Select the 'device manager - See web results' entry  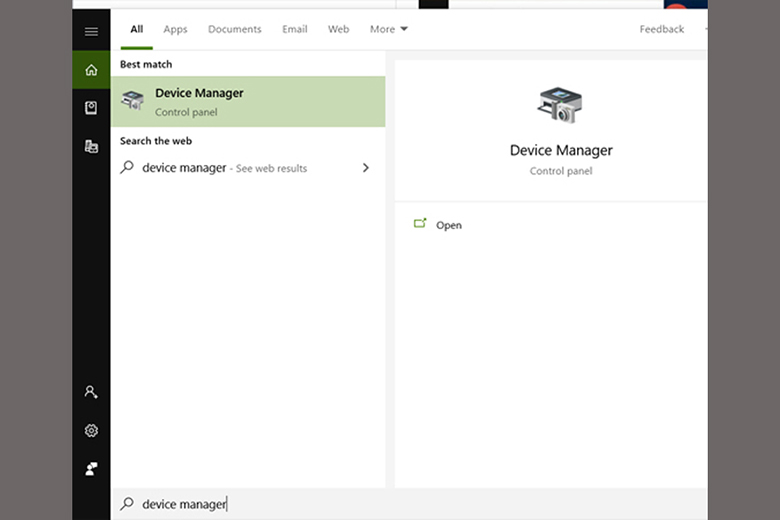[224, 168]
